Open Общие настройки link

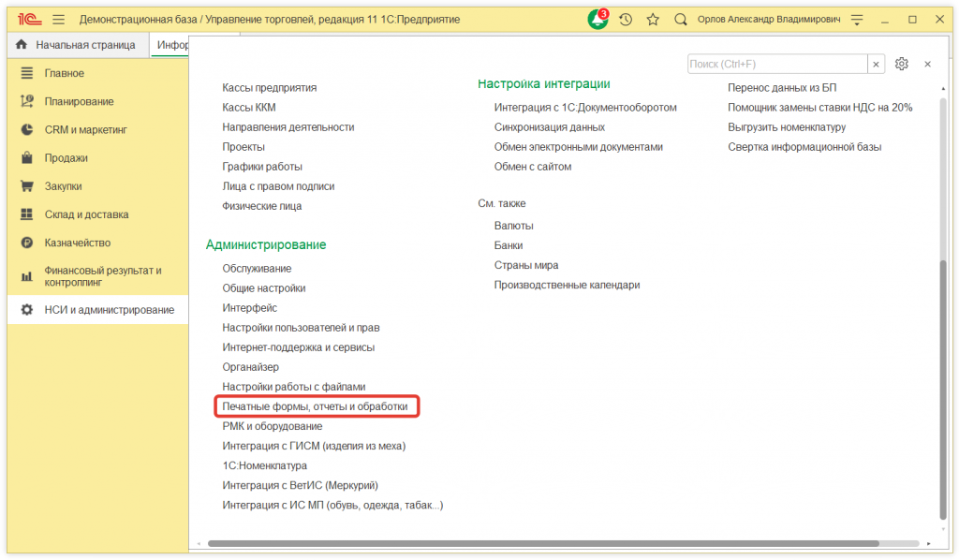tap(263, 288)
